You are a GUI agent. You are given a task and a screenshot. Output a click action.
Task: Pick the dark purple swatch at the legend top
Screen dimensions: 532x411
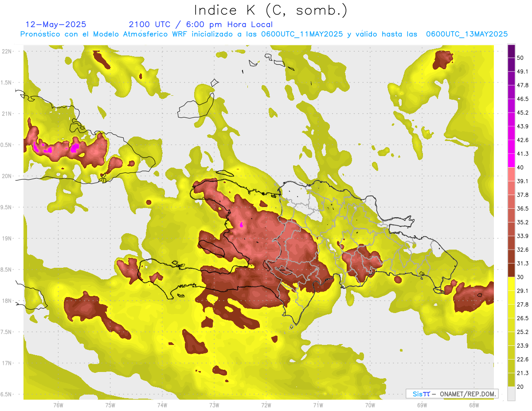(511, 51)
